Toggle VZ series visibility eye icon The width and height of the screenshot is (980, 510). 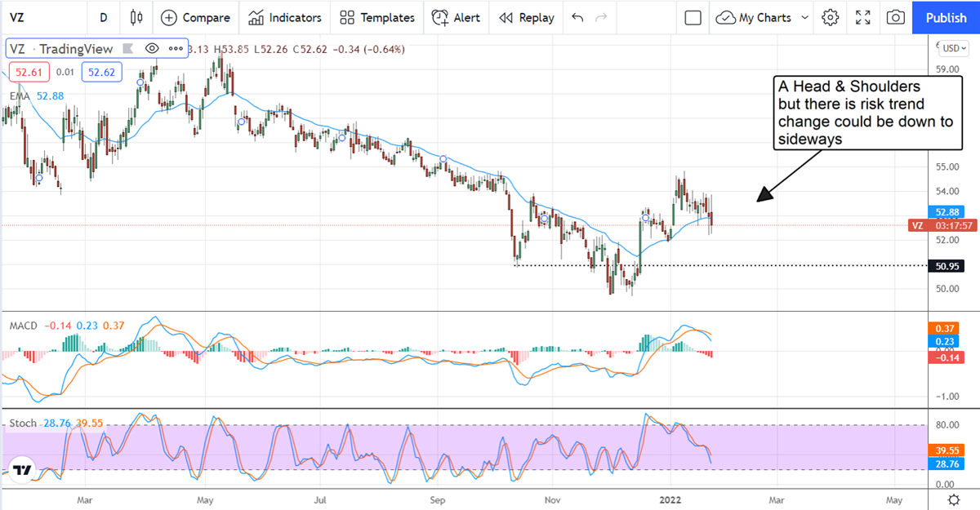coord(152,48)
